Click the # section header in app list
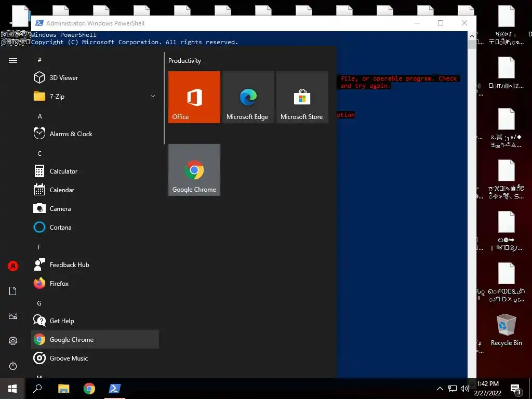This screenshot has width=532, height=399. click(x=39, y=60)
